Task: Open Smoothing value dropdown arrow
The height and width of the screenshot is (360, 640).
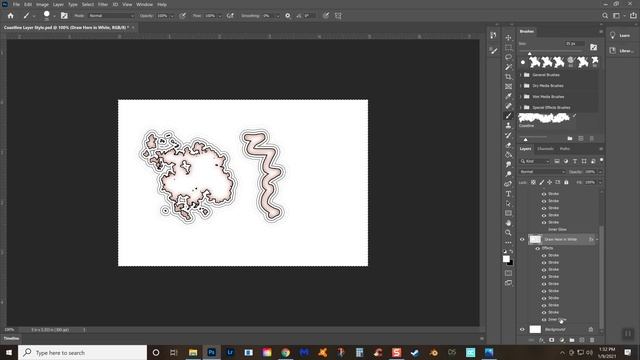Action: [278, 16]
